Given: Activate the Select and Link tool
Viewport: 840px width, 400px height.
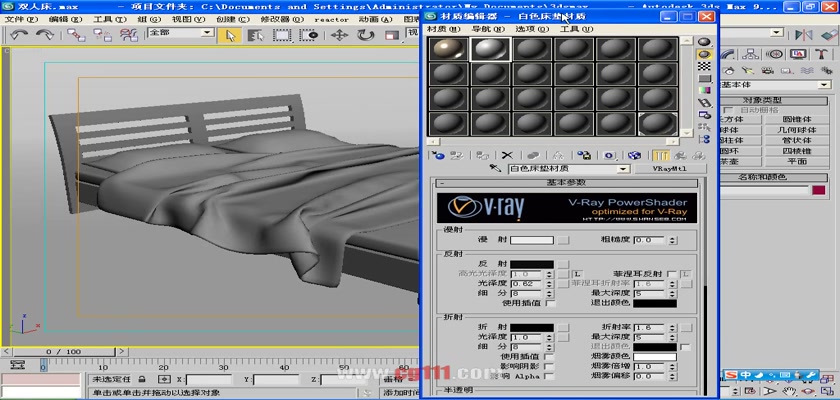Looking at the screenshot, I should [76, 35].
